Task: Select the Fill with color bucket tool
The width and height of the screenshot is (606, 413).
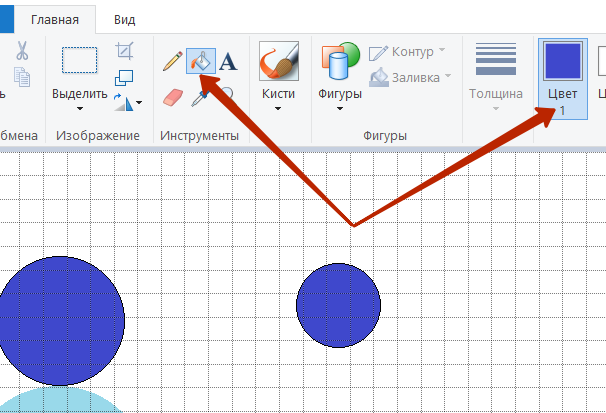Action: [201, 61]
